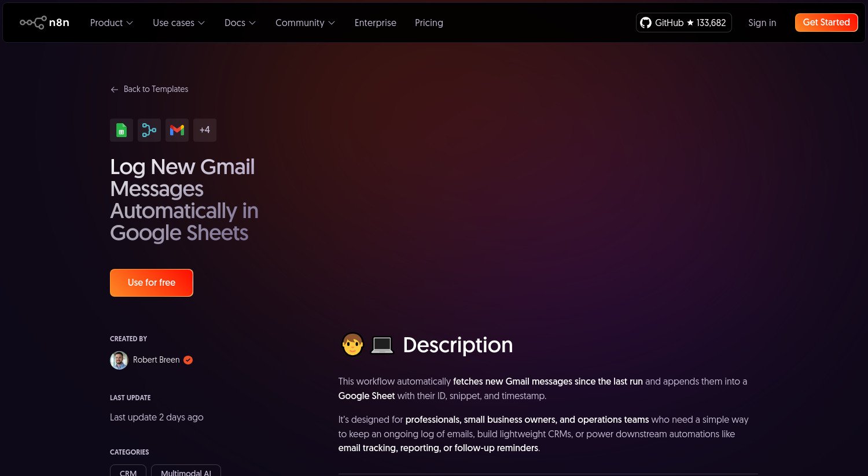Expand the Community navigation dropdown
Image resolution: width=868 pixels, height=476 pixels.
[305, 23]
